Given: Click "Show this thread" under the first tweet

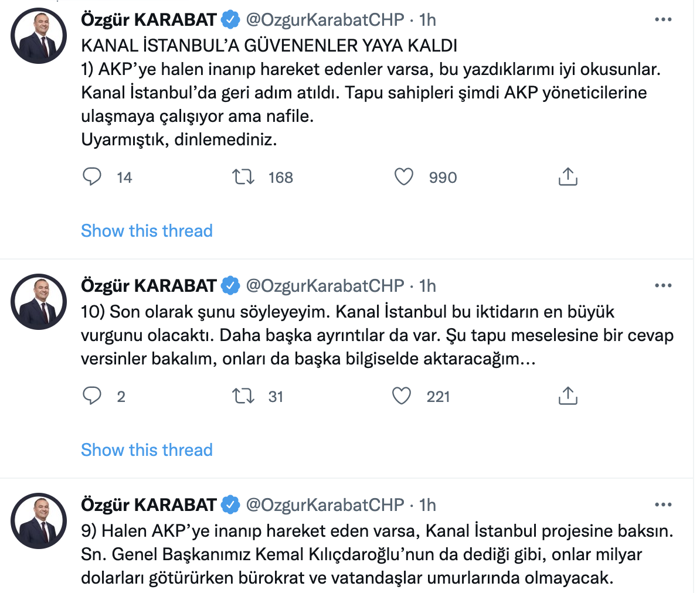Looking at the screenshot, I should [147, 231].
